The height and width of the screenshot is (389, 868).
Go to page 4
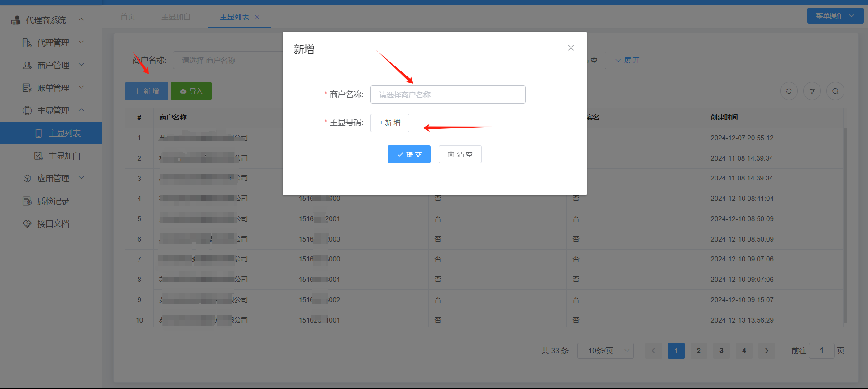(744, 351)
